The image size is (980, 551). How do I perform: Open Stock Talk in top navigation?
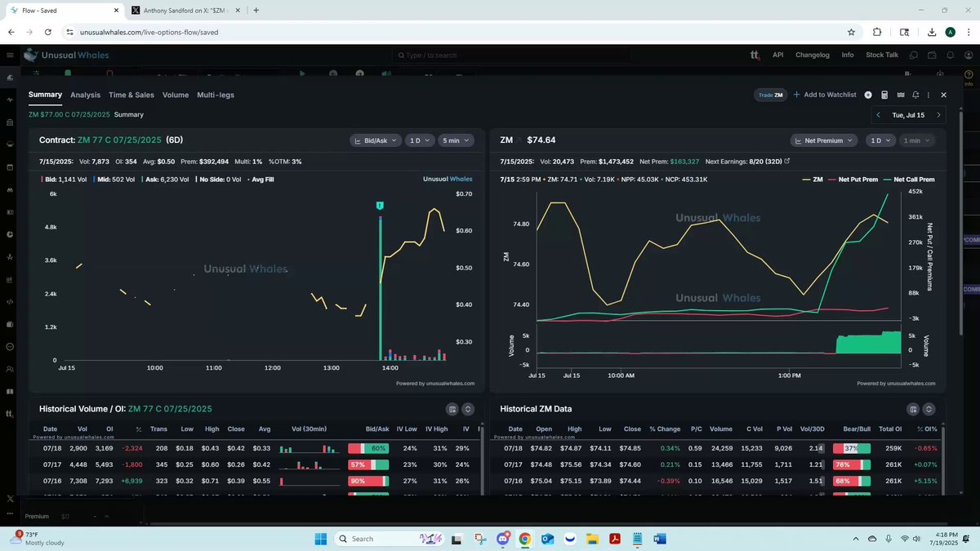(882, 56)
